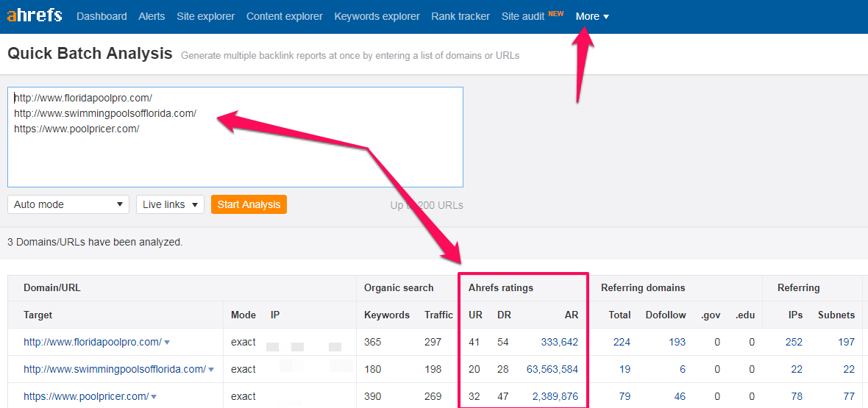Open the Live links dropdown
This screenshot has height=408, width=868.
click(x=170, y=204)
